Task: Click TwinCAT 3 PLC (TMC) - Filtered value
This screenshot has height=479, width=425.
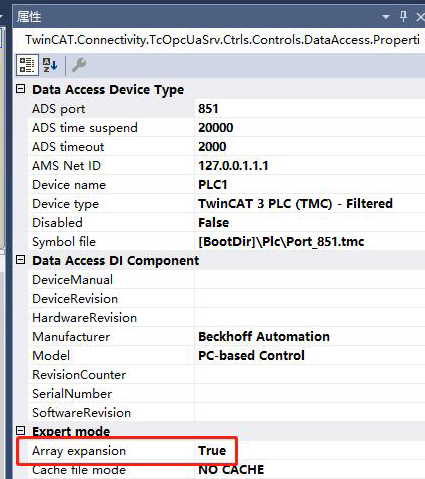Action: pyautogui.click(x=295, y=204)
